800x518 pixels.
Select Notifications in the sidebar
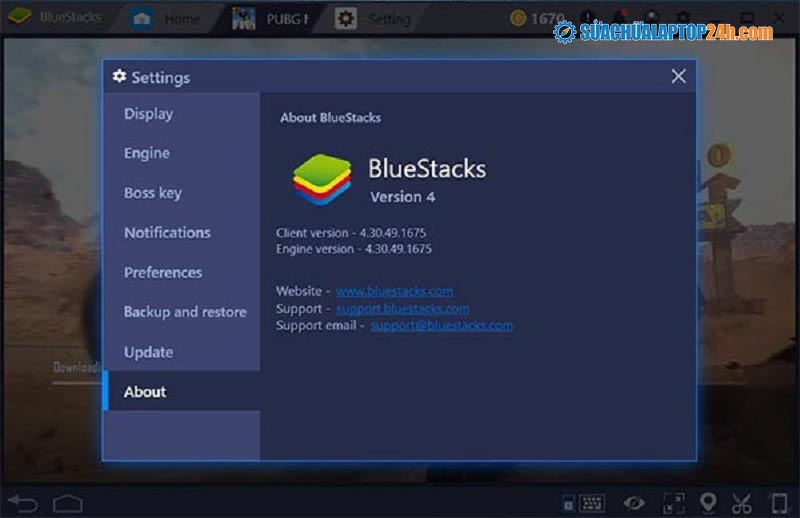[167, 232]
